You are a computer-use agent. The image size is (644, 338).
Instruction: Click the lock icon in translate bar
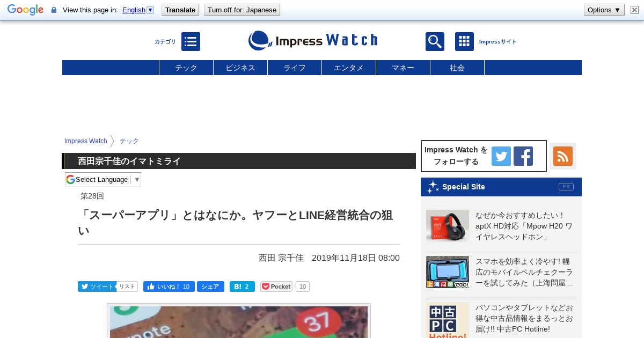tap(54, 10)
